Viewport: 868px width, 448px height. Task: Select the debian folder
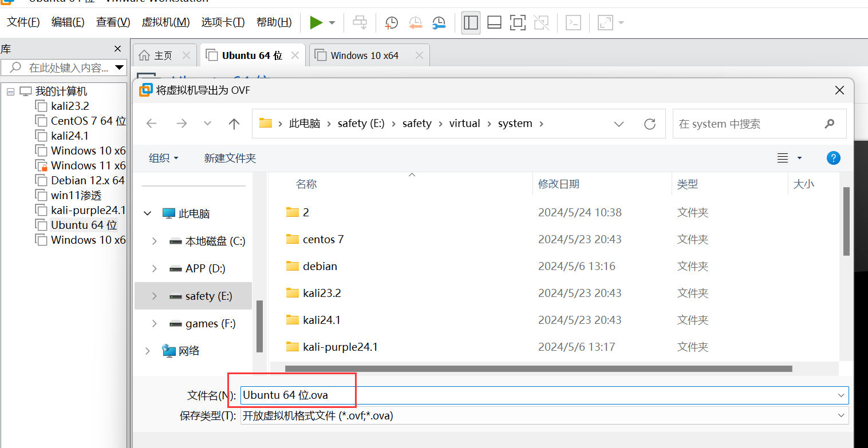tap(311, 266)
